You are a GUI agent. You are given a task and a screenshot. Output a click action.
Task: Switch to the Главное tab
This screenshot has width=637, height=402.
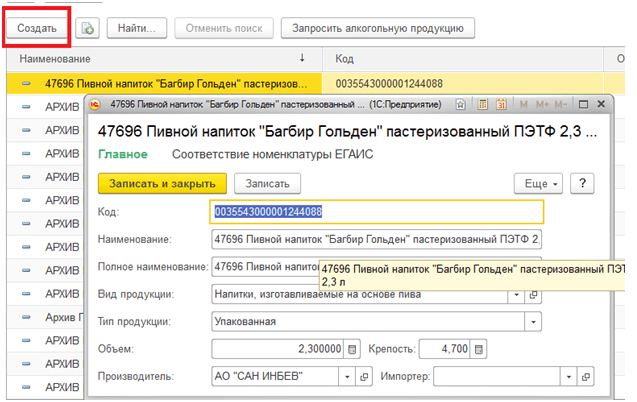tap(123, 155)
